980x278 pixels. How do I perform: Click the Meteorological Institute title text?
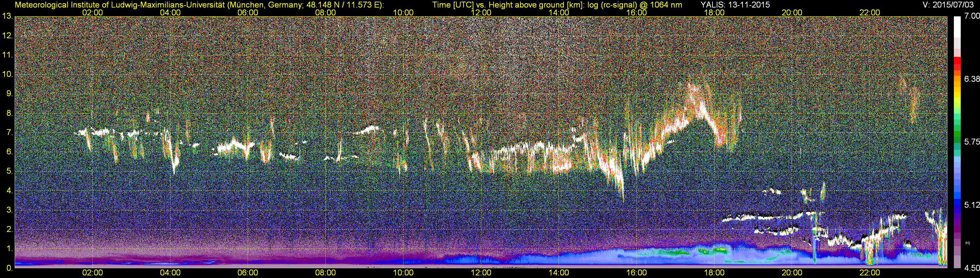click(x=199, y=5)
